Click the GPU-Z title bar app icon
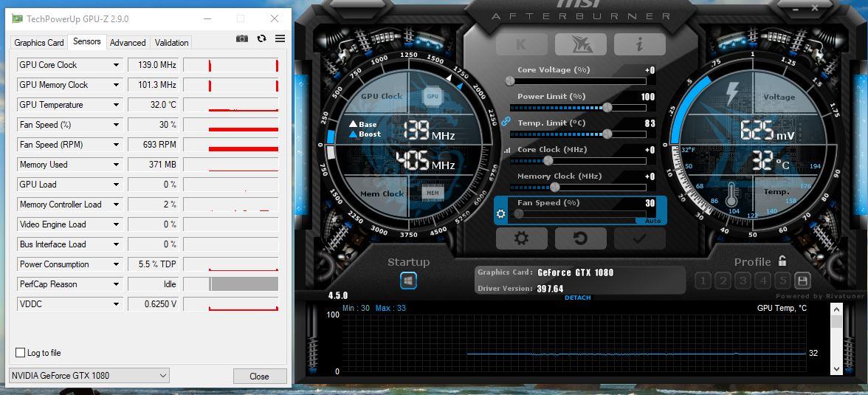 [x=17, y=19]
